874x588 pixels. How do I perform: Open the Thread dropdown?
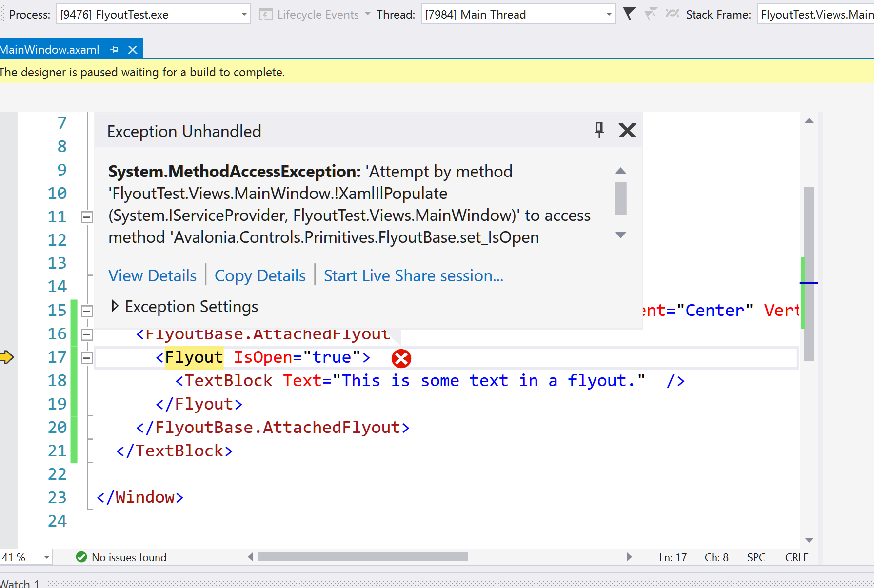609,14
